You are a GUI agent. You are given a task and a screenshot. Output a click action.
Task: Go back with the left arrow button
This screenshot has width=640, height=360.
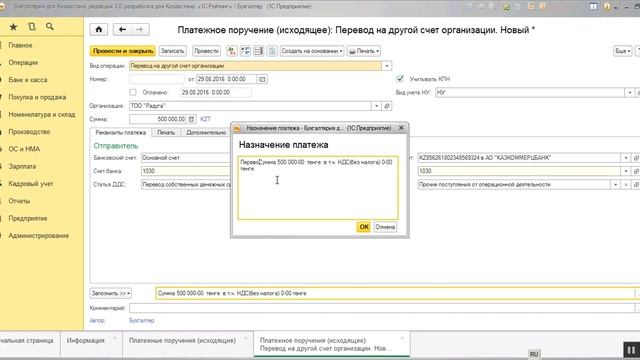[122, 29]
